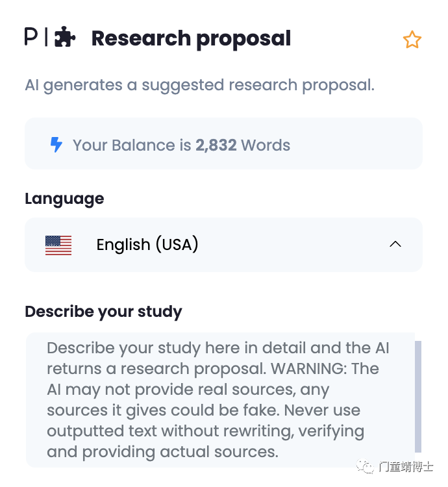This screenshot has height=487, width=448.
Task: Click the AI generates suggested proposal description
Action: click(x=199, y=85)
